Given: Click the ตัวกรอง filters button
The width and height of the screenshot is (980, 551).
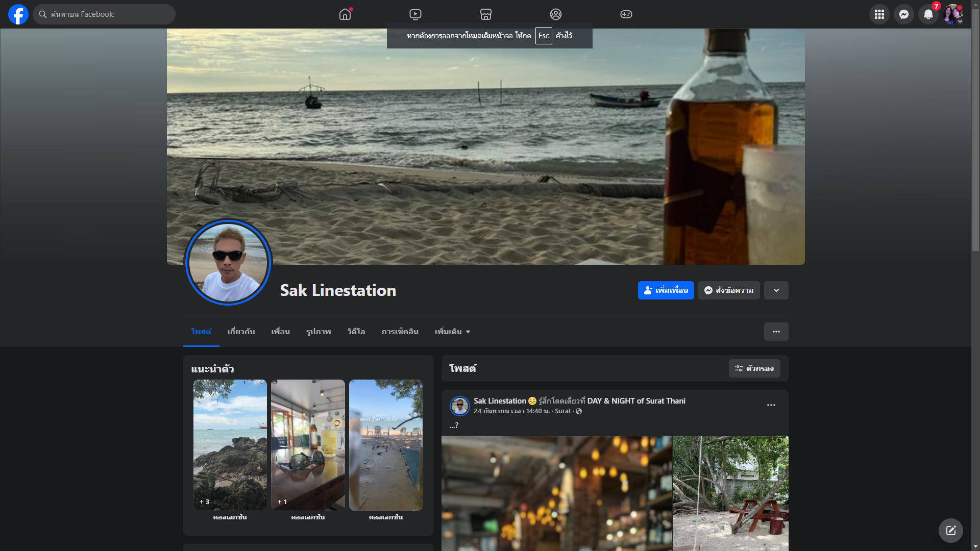Looking at the screenshot, I should coord(754,368).
